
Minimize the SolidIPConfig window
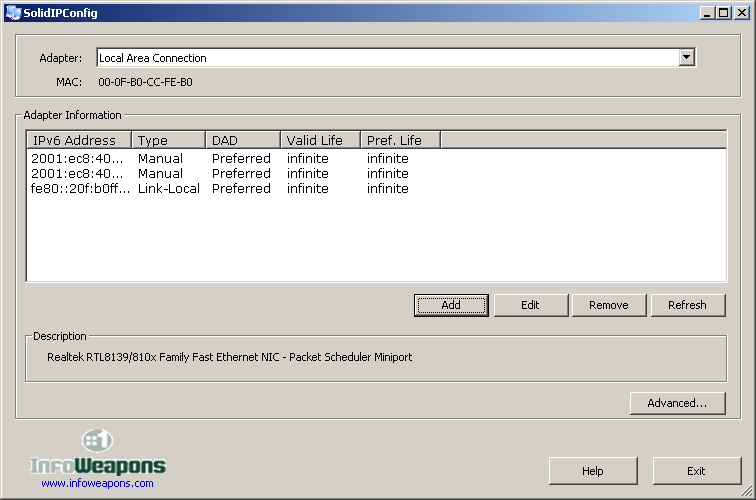(707, 13)
